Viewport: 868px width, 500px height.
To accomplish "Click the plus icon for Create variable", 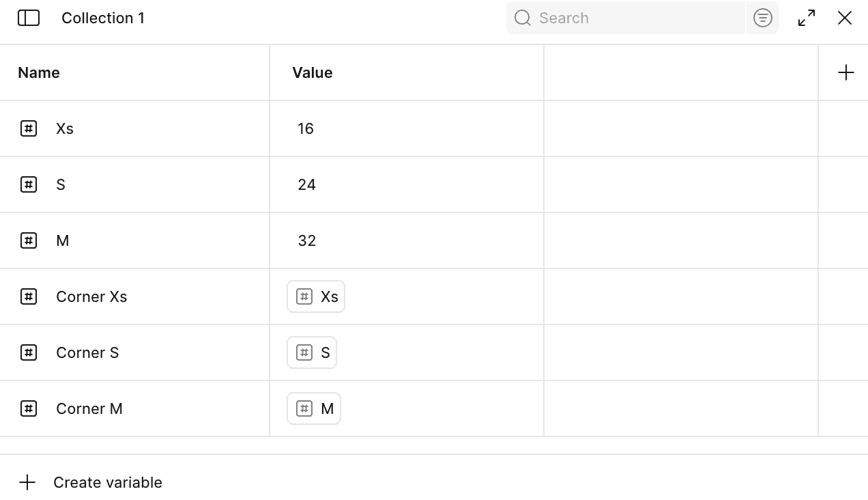I will pyautogui.click(x=27, y=482).
